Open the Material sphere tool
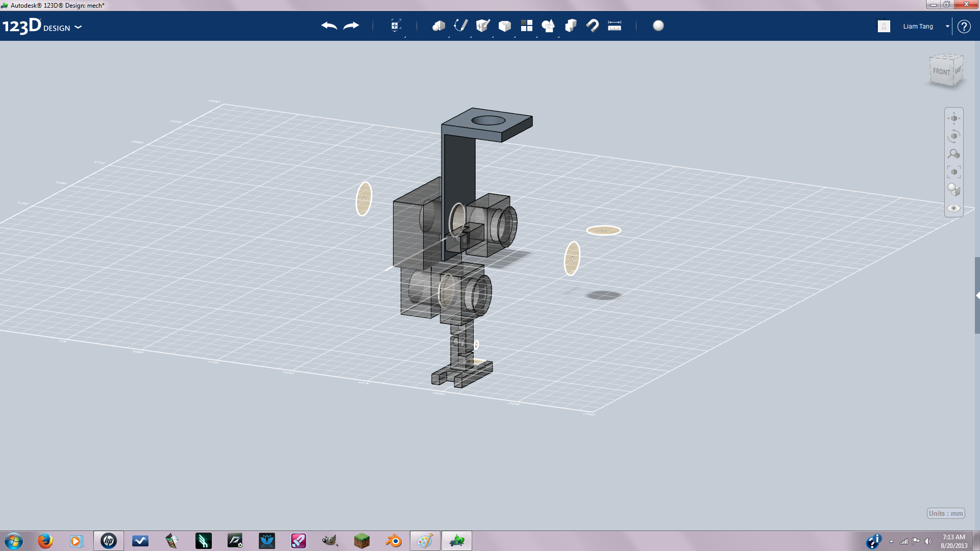Image resolution: width=980 pixels, height=551 pixels. coord(658,26)
